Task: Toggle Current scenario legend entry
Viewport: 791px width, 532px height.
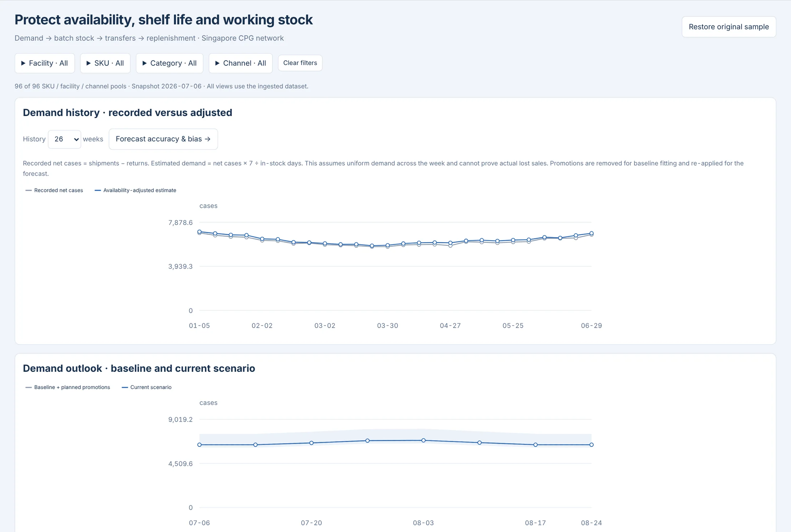Action: point(147,387)
